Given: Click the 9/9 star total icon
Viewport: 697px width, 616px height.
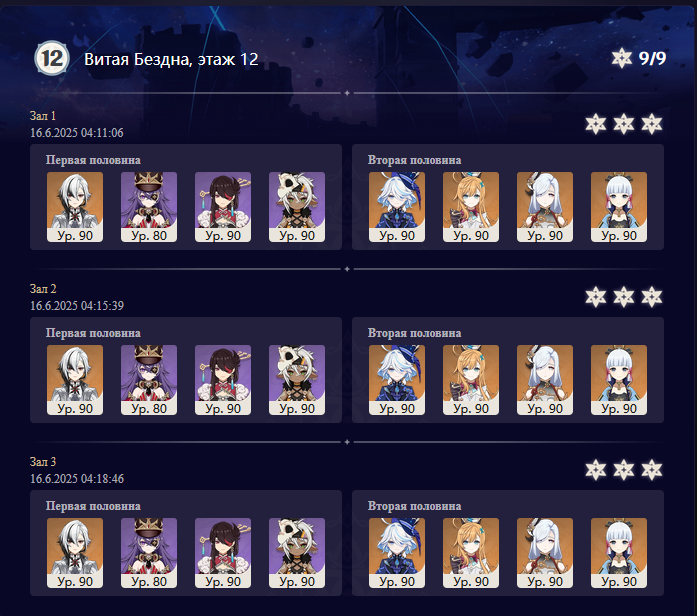Looking at the screenshot, I should [621, 58].
